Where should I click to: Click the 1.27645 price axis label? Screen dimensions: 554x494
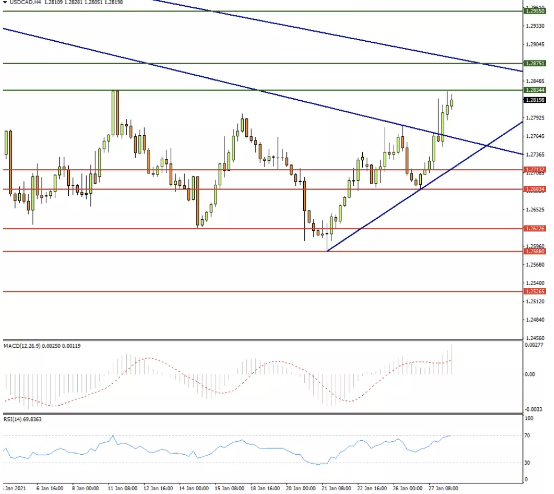[535, 136]
